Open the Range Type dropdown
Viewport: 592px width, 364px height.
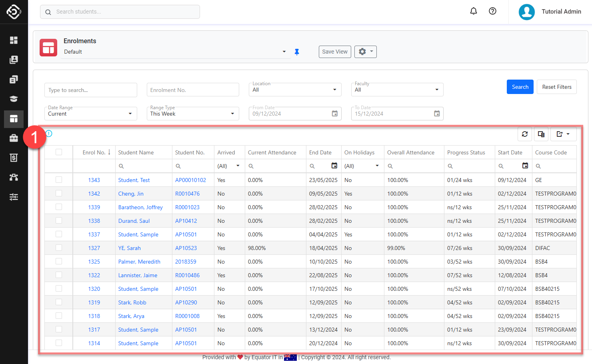[x=192, y=114]
